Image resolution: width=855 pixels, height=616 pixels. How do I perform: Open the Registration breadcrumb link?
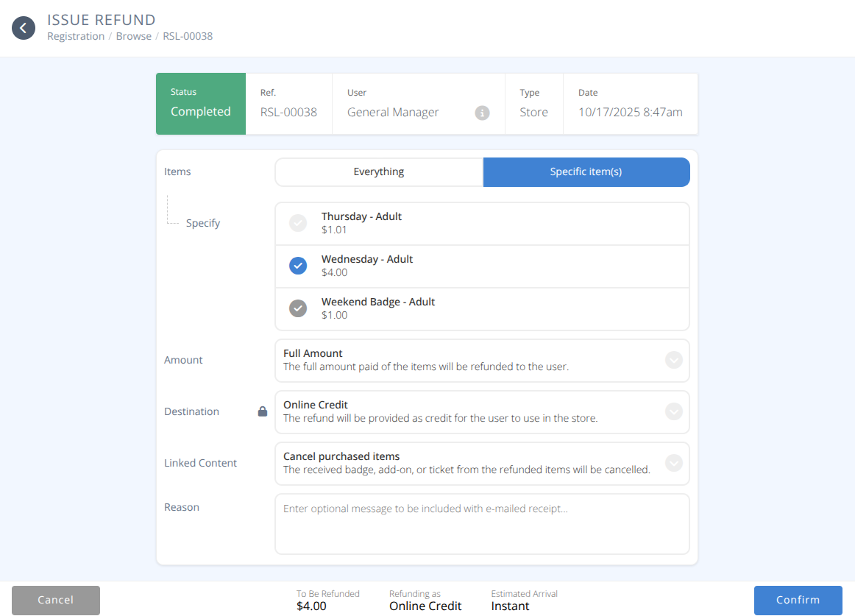pos(76,36)
